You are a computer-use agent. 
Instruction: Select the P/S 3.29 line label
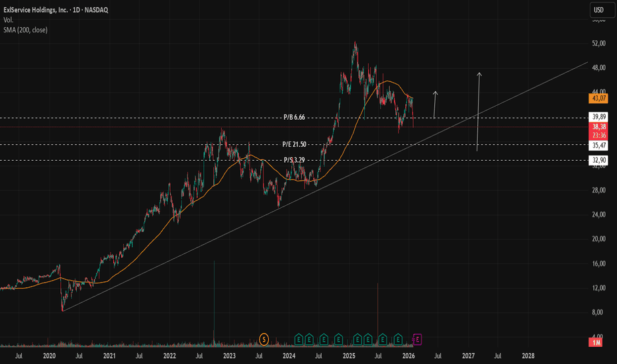click(294, 160)
